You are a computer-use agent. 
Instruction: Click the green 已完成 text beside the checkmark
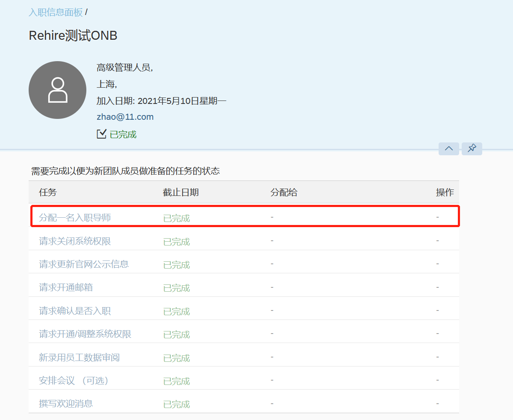tap(123, 134)
